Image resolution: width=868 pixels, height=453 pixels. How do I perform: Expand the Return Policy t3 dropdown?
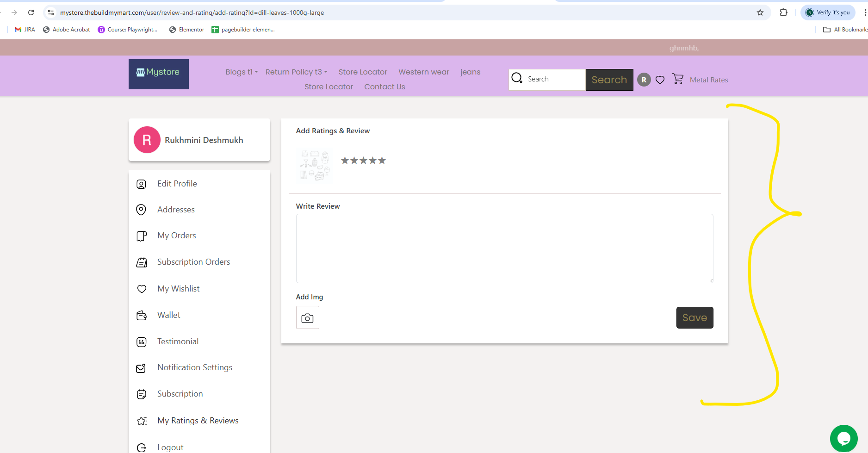(296, 72)
